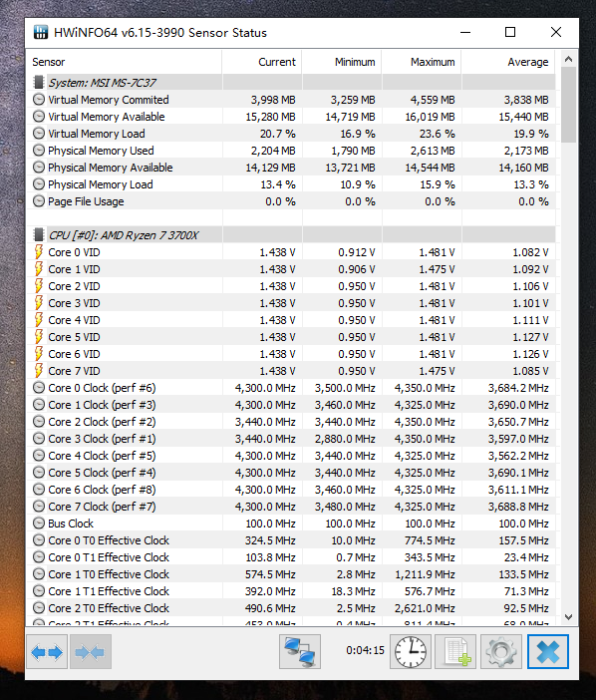Select Core 0 T1 Effective Clock label
Screen dimensions: 596x700
point(109,557)
